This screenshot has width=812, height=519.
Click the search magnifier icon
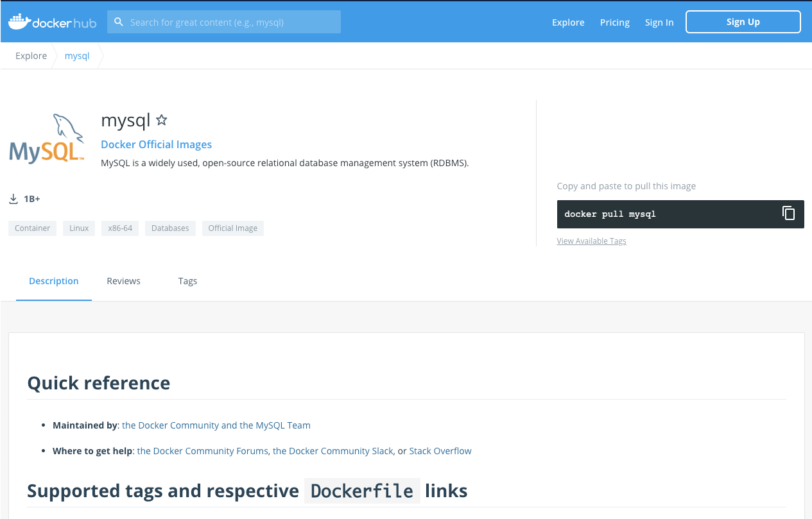pos(119,22)
